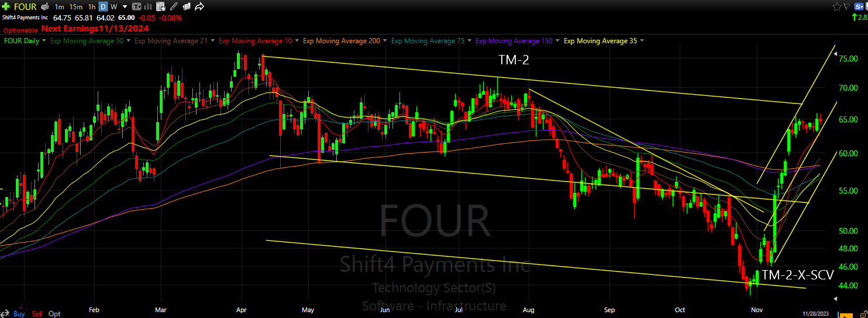Select the 15m timeframe
Screen dimensions: 868x318
point(76,6)
